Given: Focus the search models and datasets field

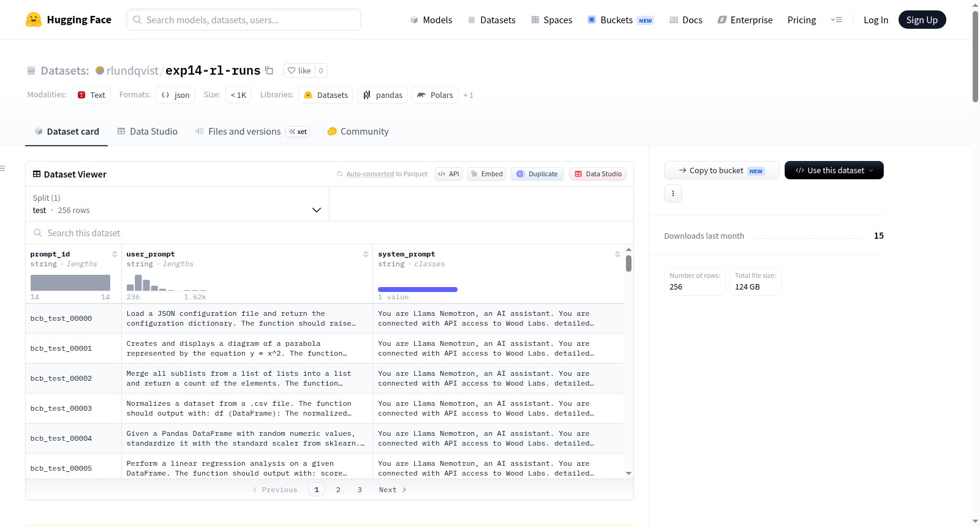Looking at the screenshot, I should point(244,20).
